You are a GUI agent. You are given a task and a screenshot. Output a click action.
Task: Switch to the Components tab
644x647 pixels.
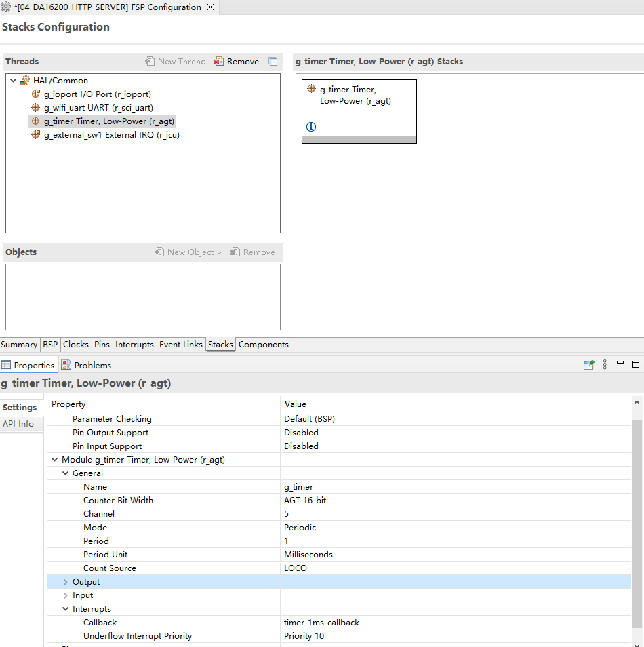pyautogui.click(x=264, y=345)
